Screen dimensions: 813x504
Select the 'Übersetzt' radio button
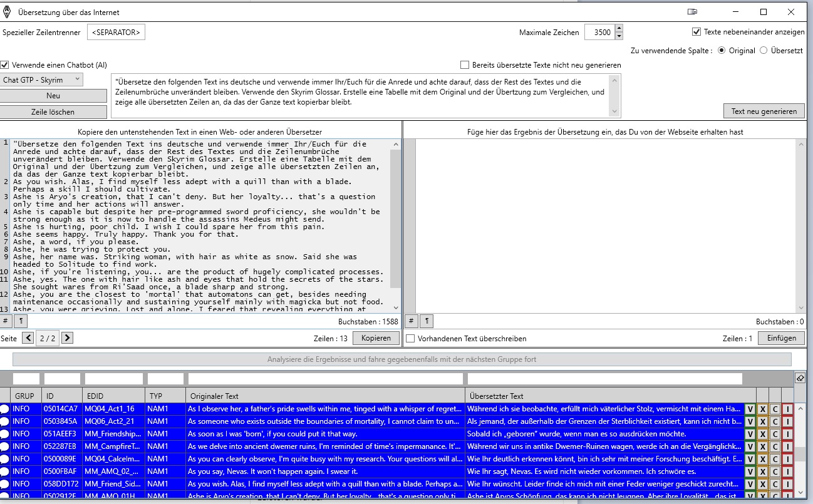[x=764, y=51]
